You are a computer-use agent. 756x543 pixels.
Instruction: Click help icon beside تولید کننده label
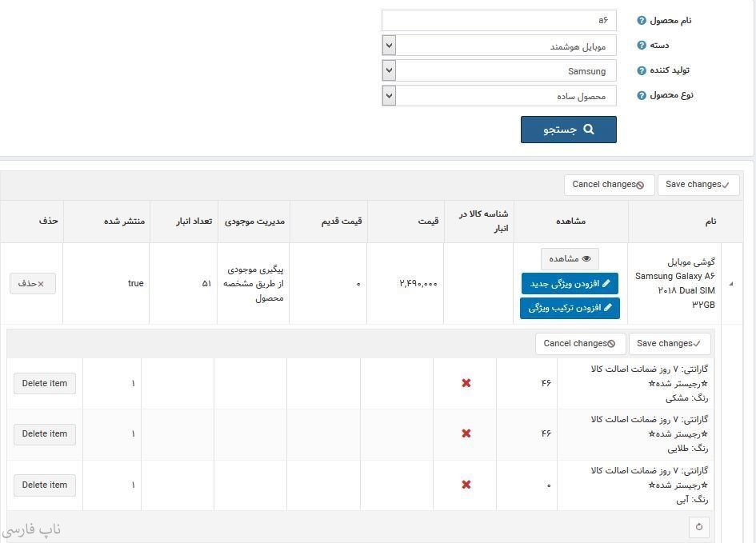tap(642, 71)
